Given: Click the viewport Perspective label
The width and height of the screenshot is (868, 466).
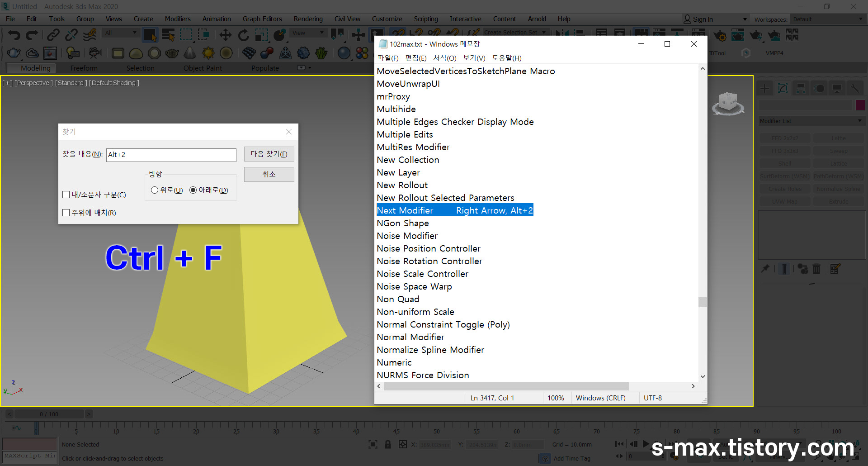Looking at the screenshot, I should [34, 83].
